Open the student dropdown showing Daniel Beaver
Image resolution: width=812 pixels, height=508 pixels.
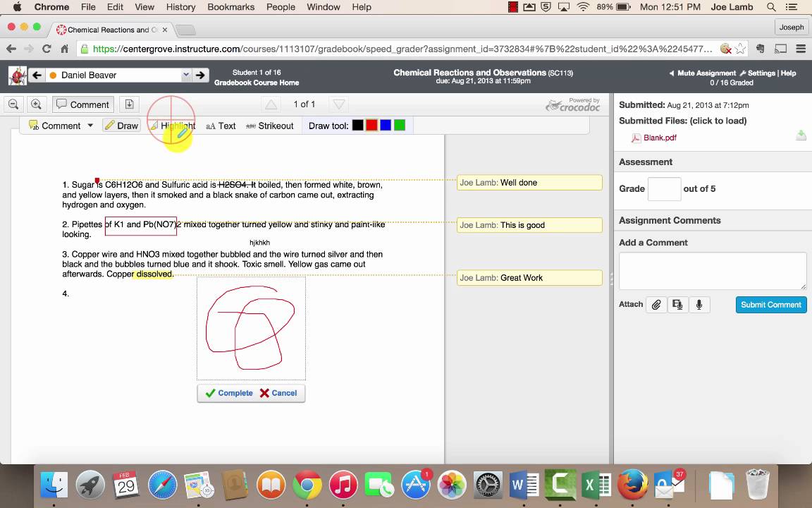(119, 75)
